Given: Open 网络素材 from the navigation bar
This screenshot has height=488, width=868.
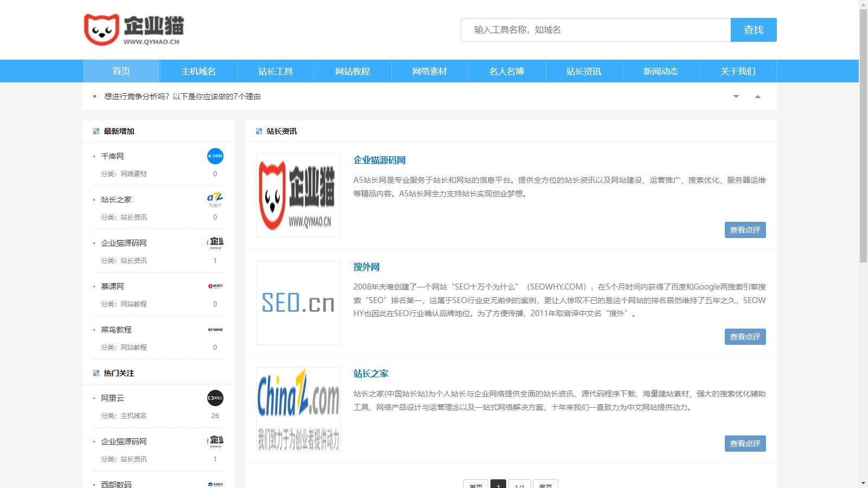Looking at the screenshot, I should (x=430, y=71).
